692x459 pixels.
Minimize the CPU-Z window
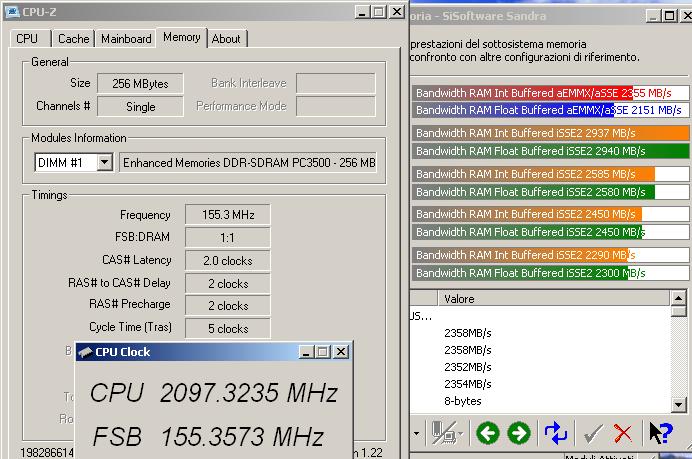pos(362,12)
